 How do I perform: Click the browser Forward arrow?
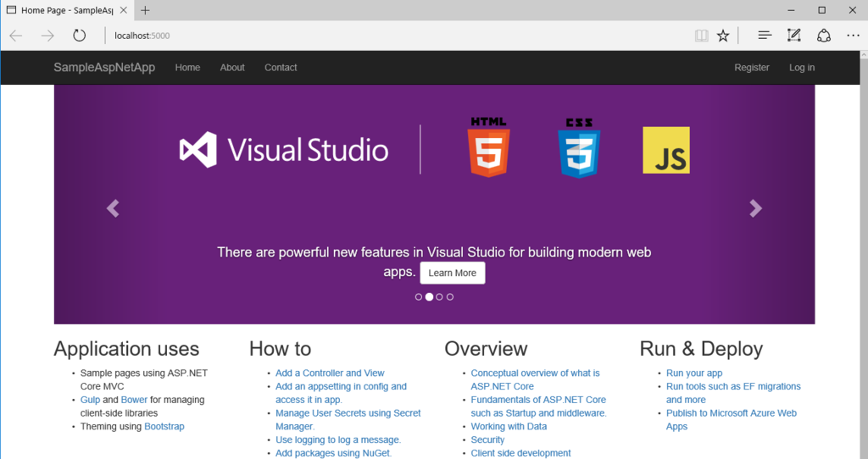click(x=47, y=36)
